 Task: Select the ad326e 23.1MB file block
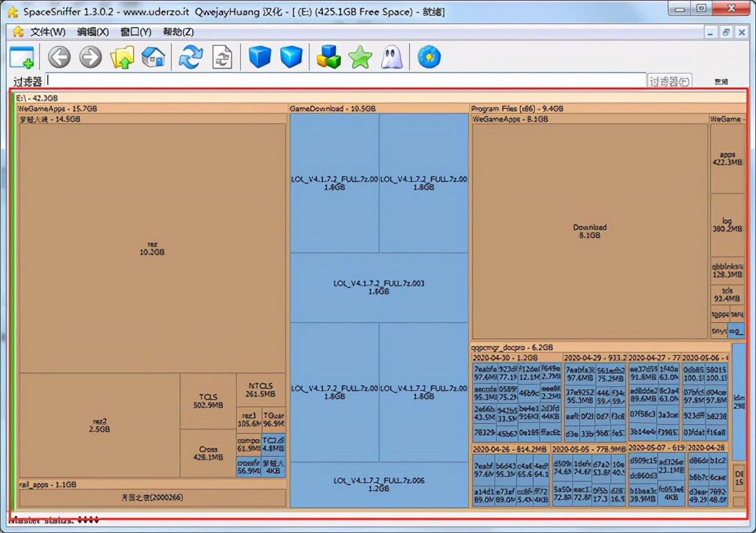pyautogui.click(x=671, y=465)
